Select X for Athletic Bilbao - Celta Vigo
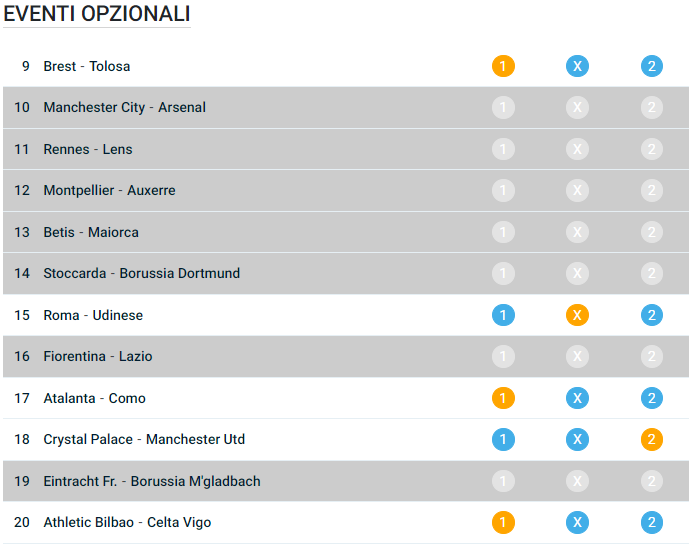Screen dimensions: 691x547 pyautogui.click(x=577, y=523)
